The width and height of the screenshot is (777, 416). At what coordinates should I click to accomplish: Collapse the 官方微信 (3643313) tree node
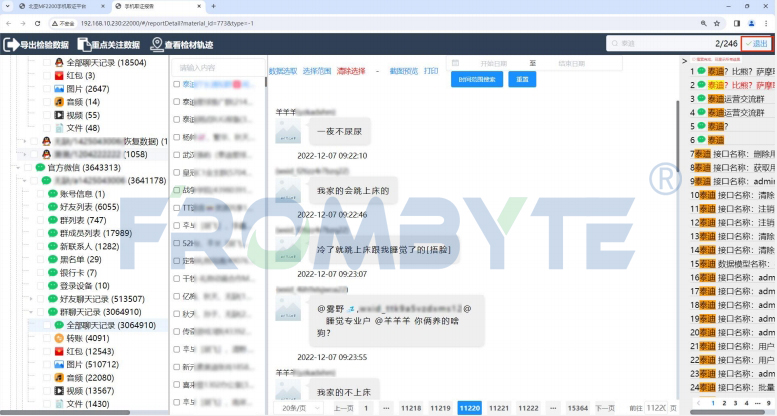18,168
